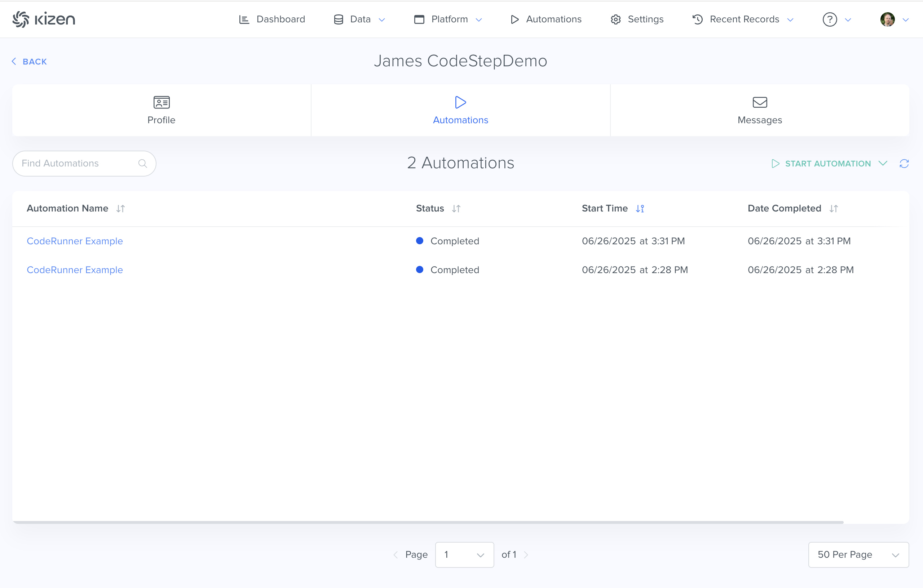This screenshot has width=923, height=588.
Task: Click the help question mark icon
Action: tap(830, 19)
